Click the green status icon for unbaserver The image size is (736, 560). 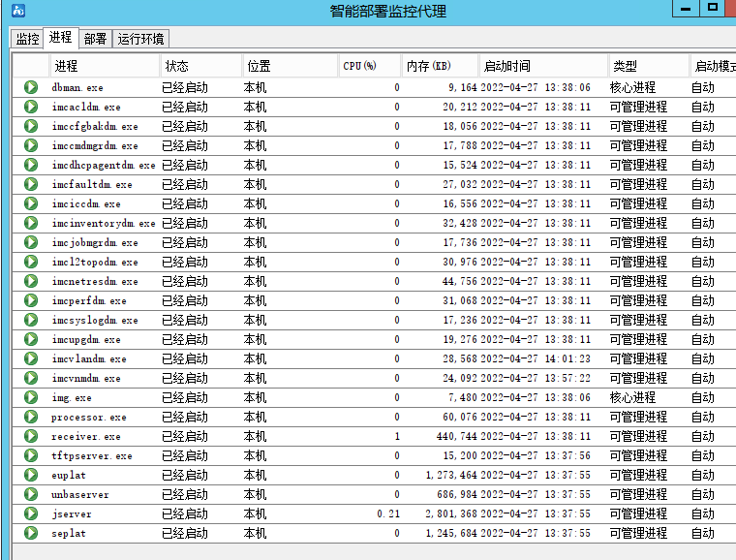coord(31,494)
